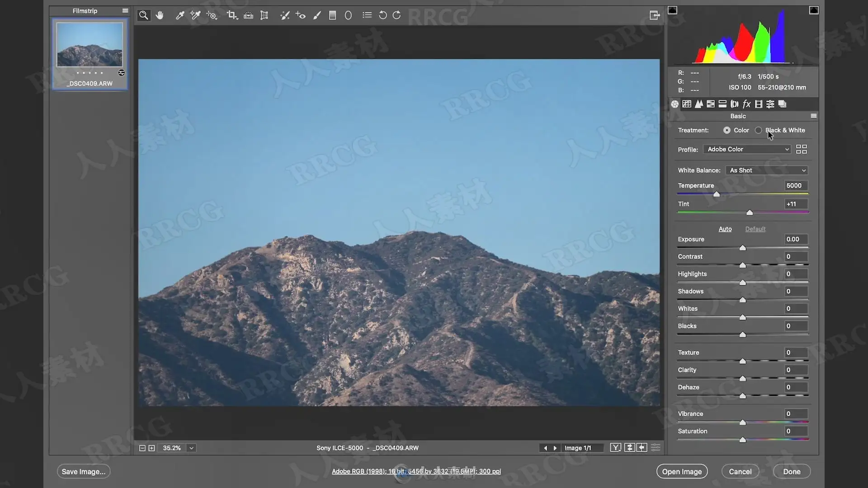Select the White Balance eyedropper tool
The width and height of the screenshot is (868, 488).
pos(179,15)
